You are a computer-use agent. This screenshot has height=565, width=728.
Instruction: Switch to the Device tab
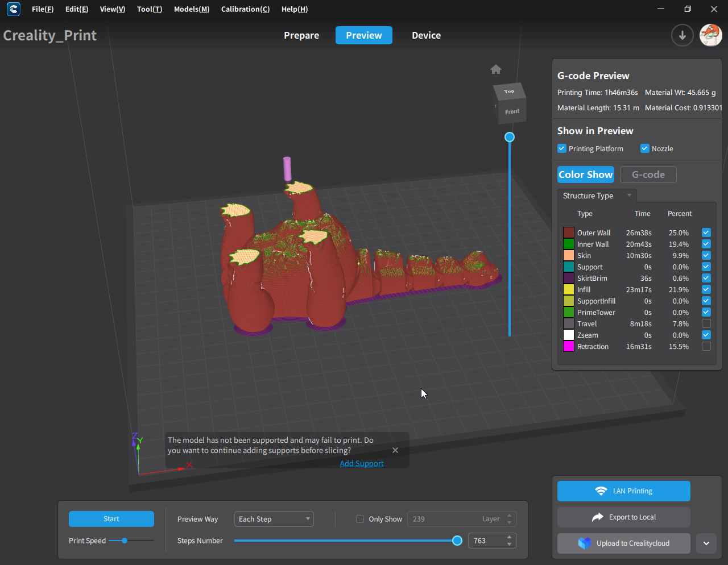point(426,35)
